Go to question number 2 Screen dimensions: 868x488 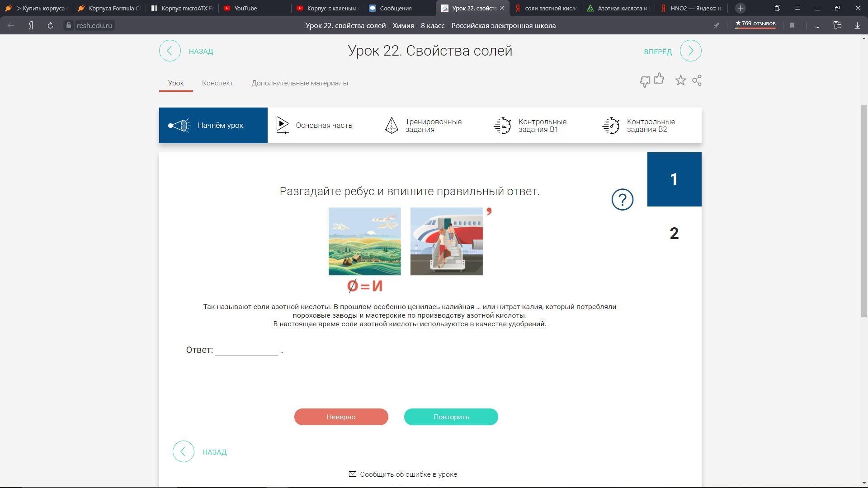[x=674, y=234]
